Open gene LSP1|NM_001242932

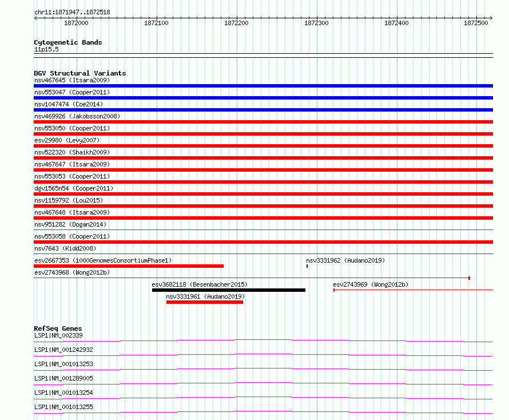(63, 350)
